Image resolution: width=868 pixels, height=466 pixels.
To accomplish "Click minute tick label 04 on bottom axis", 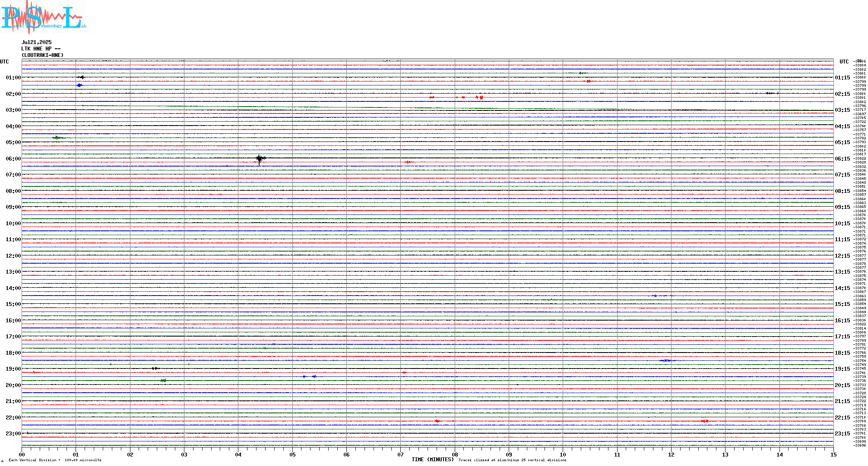I will (x=238, y=454).
